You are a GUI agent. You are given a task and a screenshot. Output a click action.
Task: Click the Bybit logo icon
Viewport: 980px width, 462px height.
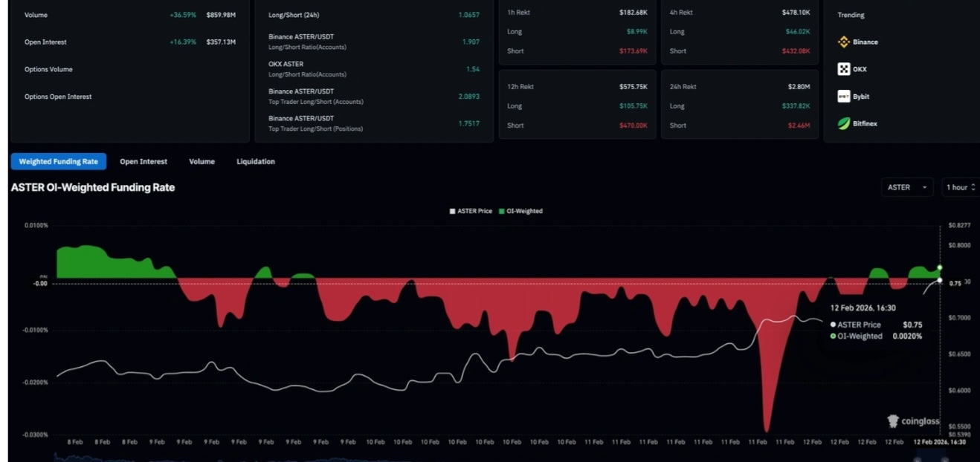pos(844,97)
